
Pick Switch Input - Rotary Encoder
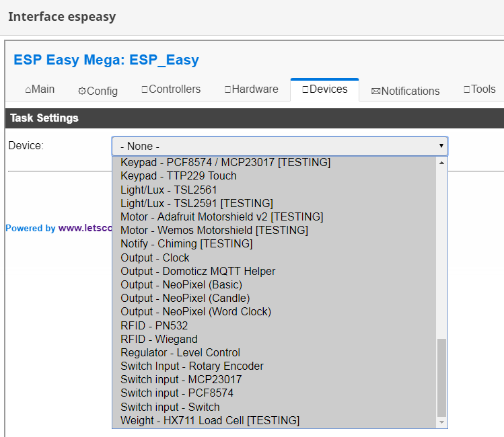click(x=275, y=366)
